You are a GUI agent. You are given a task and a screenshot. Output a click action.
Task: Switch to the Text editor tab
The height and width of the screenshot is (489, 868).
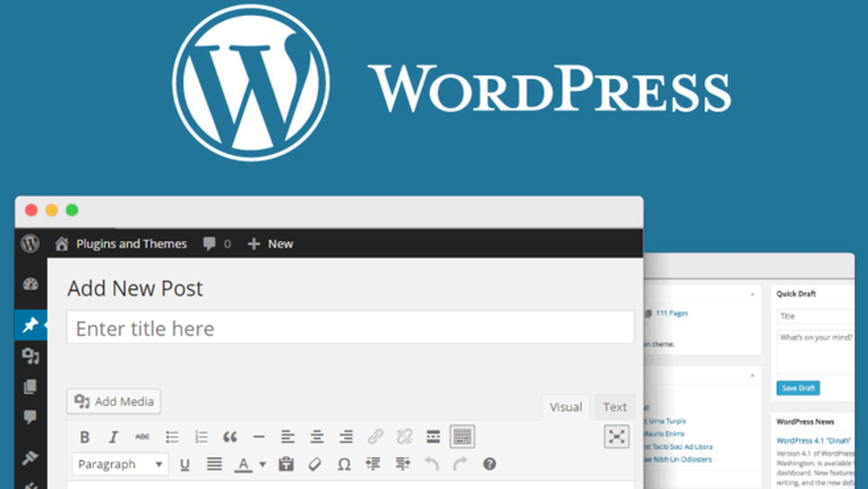(x=615, y=407)
